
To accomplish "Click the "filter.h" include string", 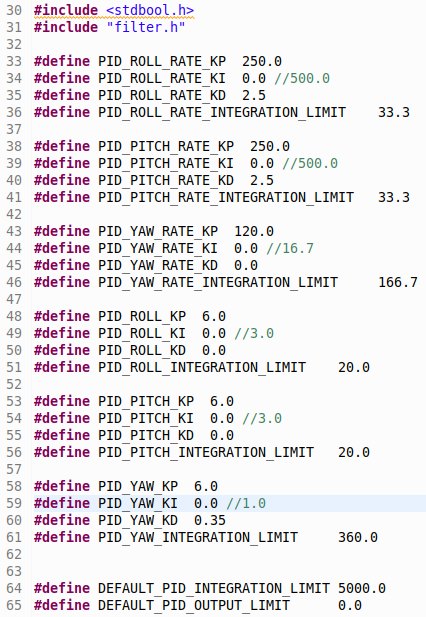I will tap(146, 27).
